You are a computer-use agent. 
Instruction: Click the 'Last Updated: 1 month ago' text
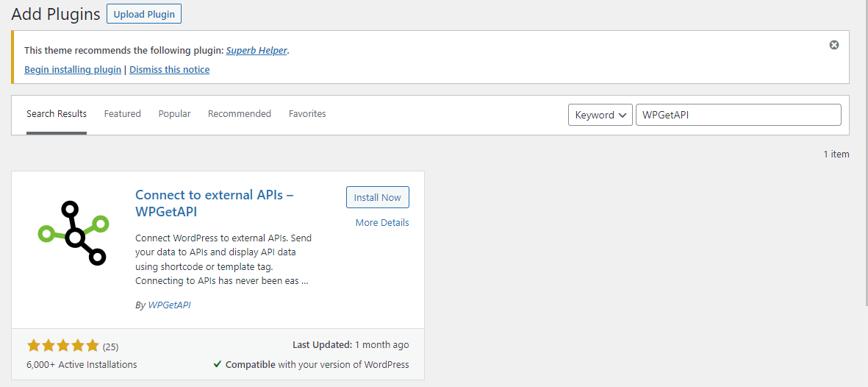coord(351,345)
